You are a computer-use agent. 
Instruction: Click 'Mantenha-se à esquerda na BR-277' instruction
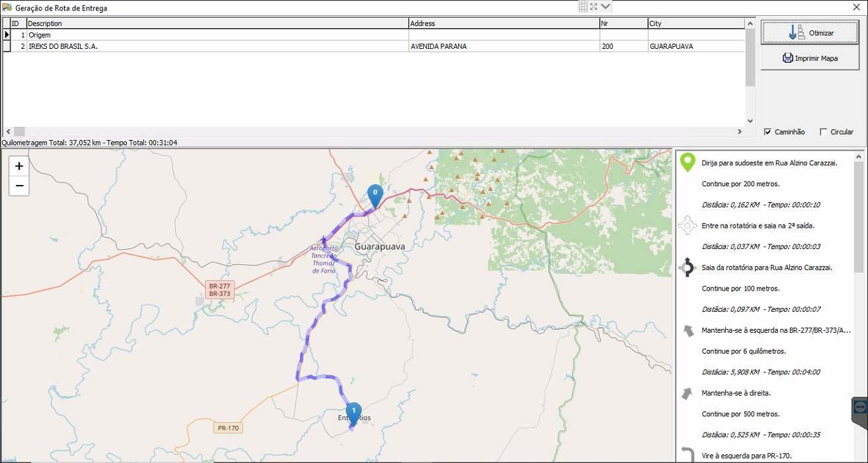776,330
